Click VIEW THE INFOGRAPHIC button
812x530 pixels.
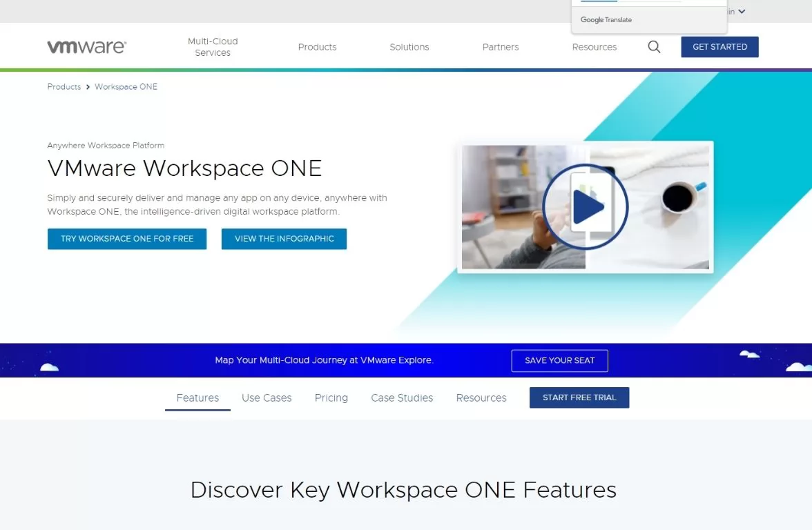click(284, 239)
